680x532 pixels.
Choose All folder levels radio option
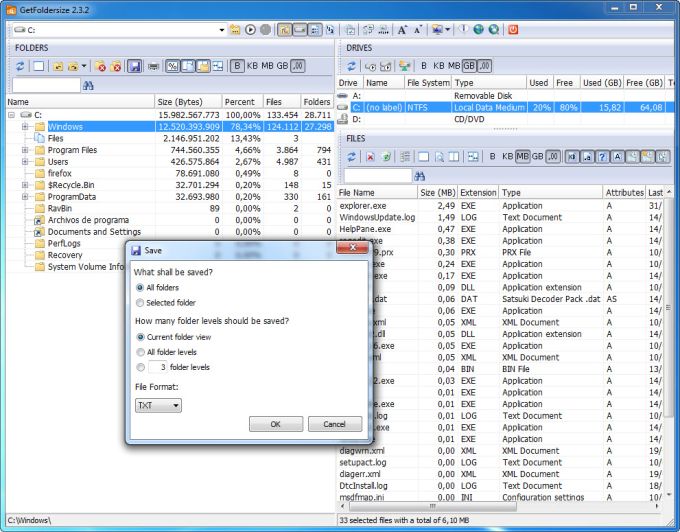coord(140,352)
